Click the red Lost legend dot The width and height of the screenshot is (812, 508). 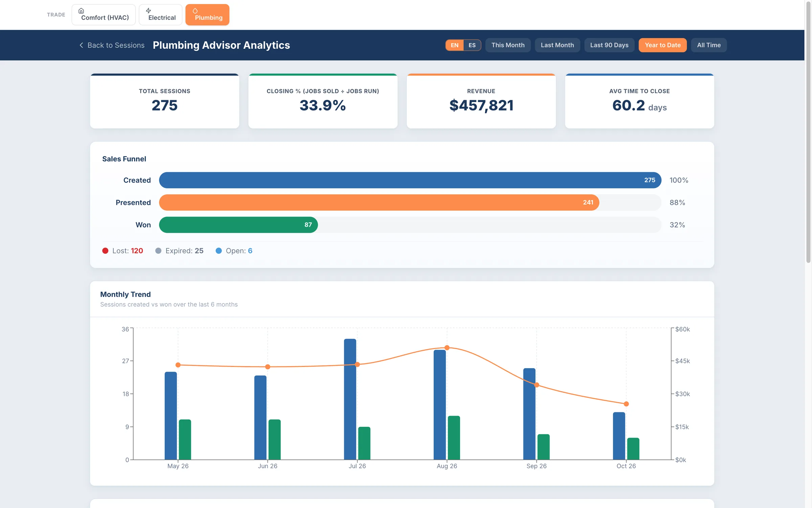105,251
